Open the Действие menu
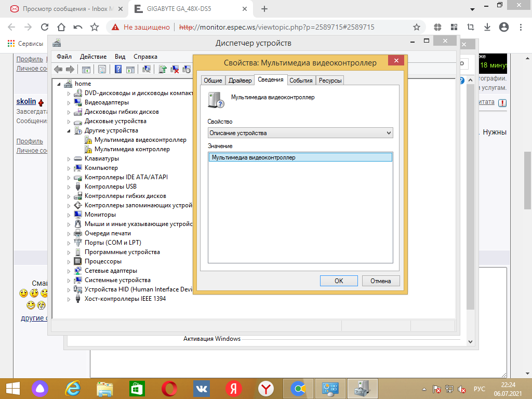The width and height of the screenshot is (532, 399). tap(93, 57)
